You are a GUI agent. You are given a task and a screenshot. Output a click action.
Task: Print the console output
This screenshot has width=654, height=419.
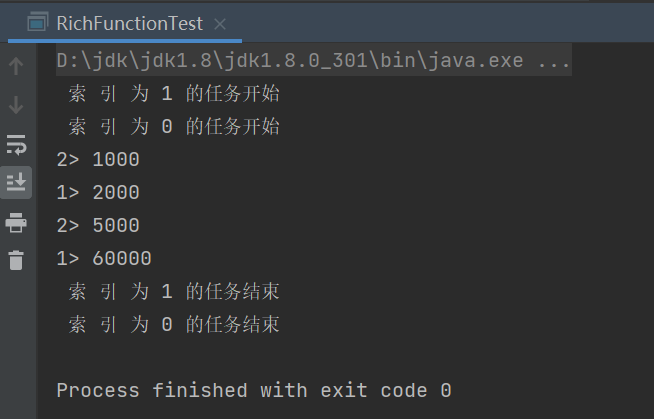pyautogui.click(x=16, y=222)
